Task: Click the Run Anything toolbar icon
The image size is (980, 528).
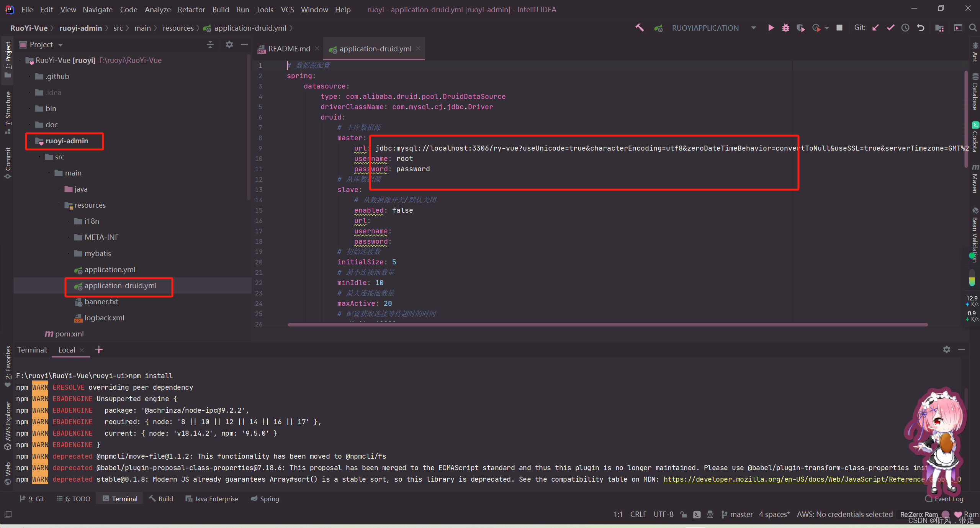Action: tap(958, 28)
